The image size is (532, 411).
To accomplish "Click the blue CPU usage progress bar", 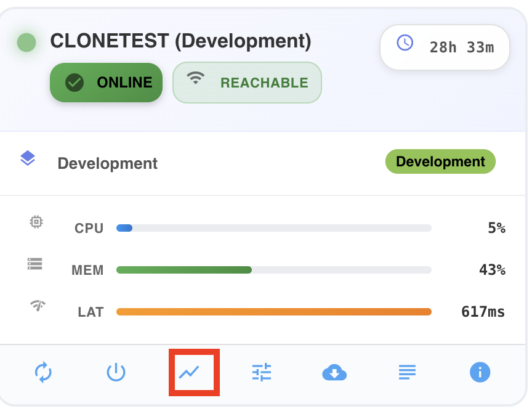I will (x=274, y=228).
